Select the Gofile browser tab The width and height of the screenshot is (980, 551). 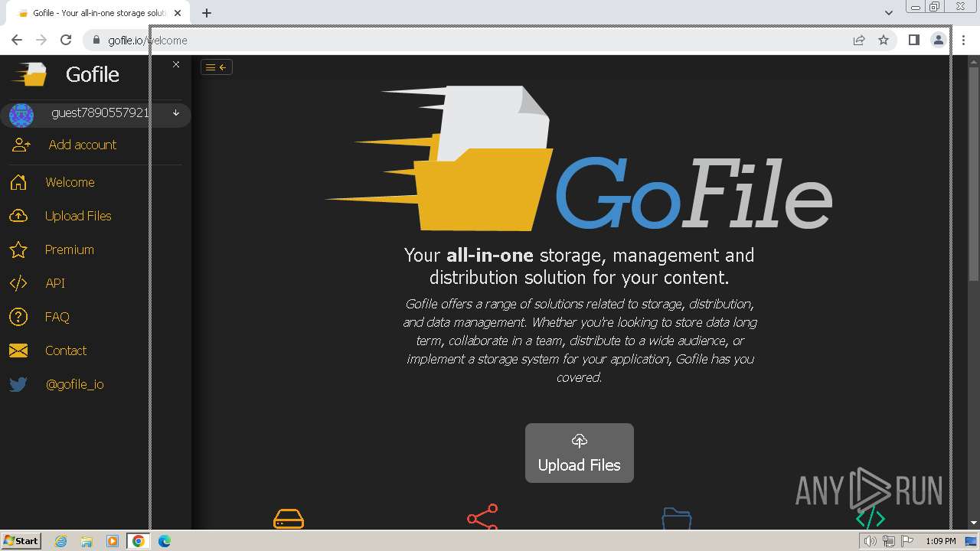coord(98,13)
